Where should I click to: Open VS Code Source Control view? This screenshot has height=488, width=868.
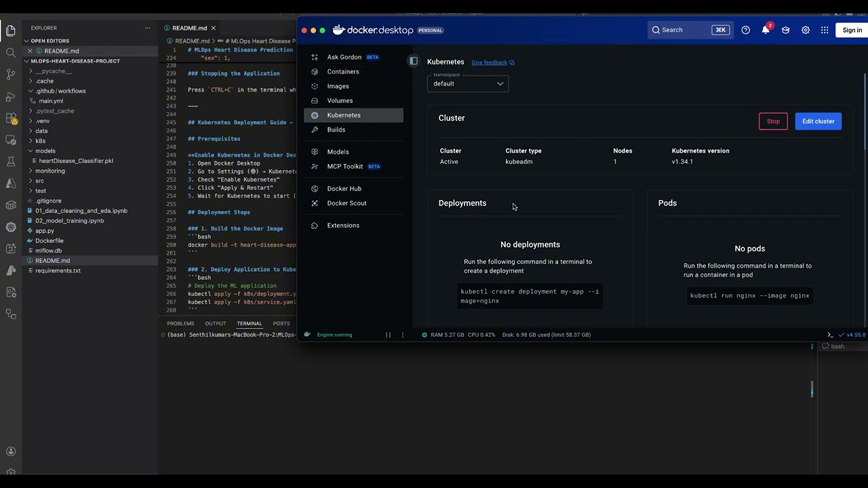[11, 74]
